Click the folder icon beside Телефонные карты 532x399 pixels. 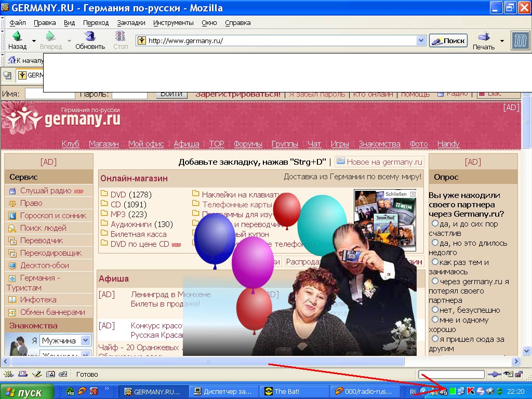point(195,204)
